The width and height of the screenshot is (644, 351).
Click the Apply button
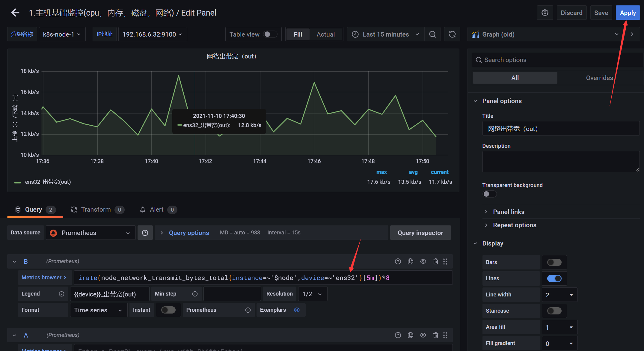[x=628, y=13]
